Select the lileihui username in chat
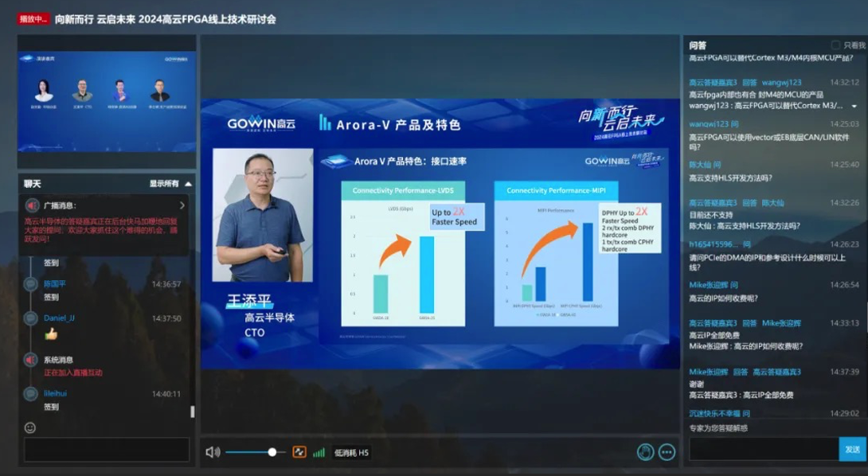 coord(56,393)
